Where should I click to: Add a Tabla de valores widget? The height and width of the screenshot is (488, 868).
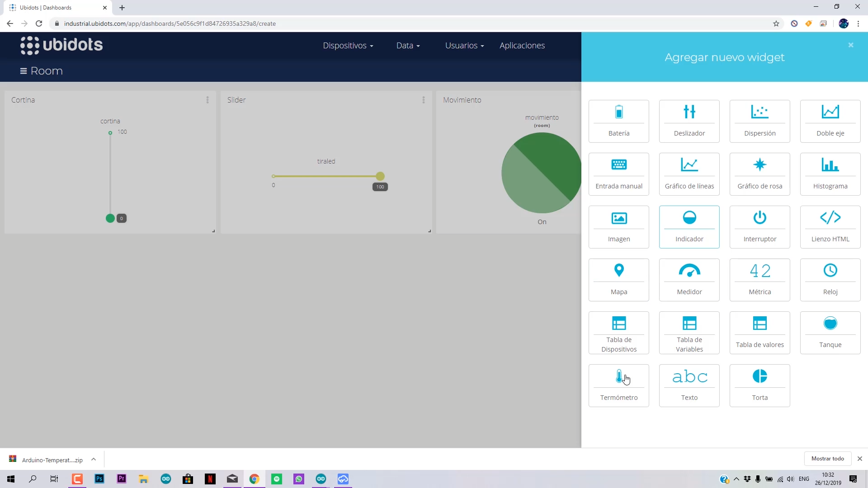759,333
